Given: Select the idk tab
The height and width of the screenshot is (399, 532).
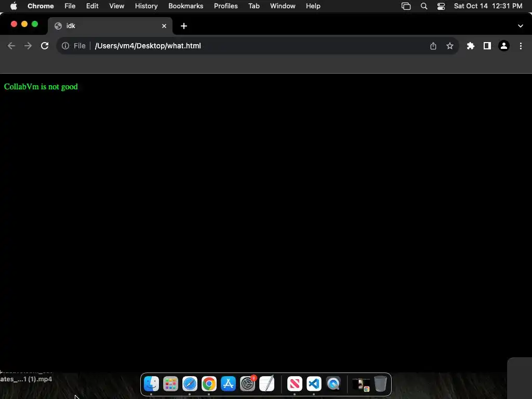Looking at the screenshot, I should 110,26.
